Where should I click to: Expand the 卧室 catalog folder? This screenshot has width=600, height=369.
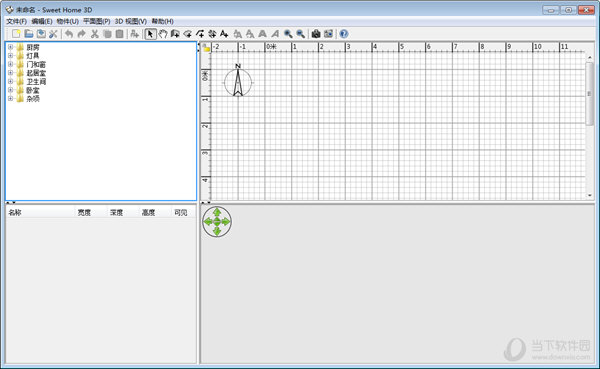10,90
